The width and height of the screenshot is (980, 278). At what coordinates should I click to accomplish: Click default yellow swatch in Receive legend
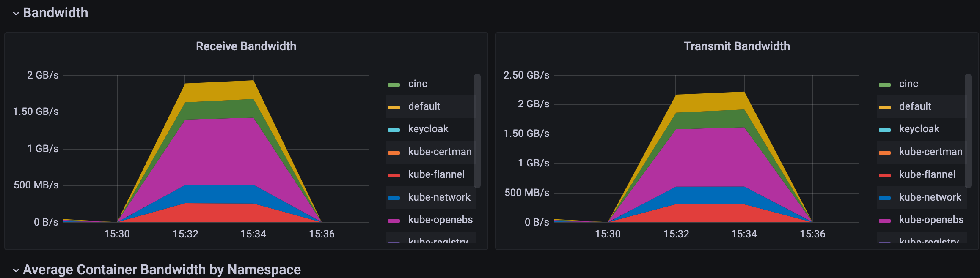point(394,108)
